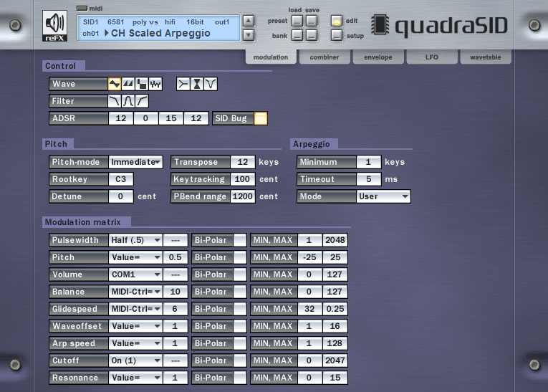Switch to the modulation tab

click(x=271, y=57)
